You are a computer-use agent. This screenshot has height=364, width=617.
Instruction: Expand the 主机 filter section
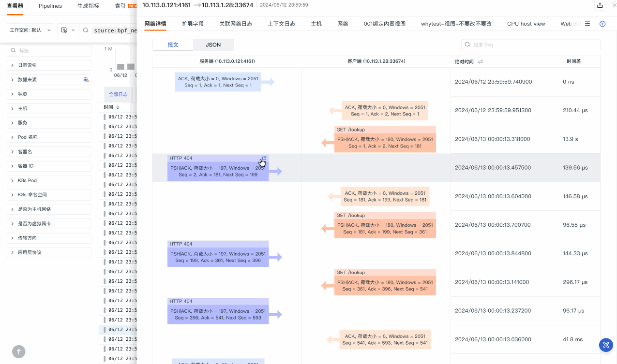pyautogui.click(x=49, y=108)
